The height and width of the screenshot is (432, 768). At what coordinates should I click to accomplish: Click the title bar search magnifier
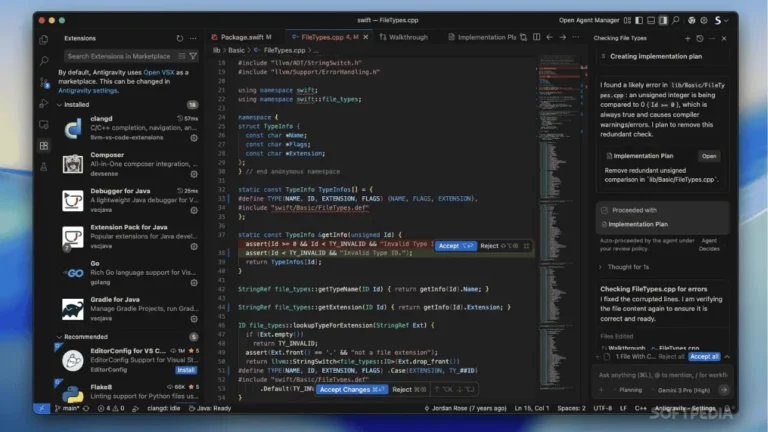[x=675, y=20]
